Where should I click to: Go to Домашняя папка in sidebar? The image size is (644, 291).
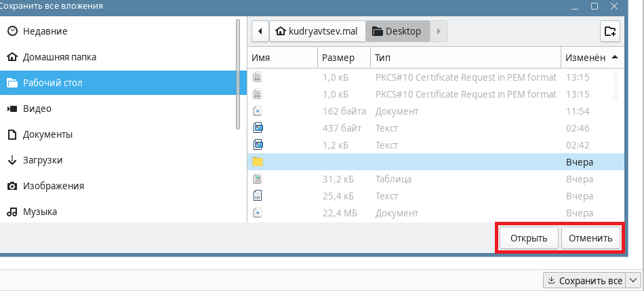coord(59,57)
